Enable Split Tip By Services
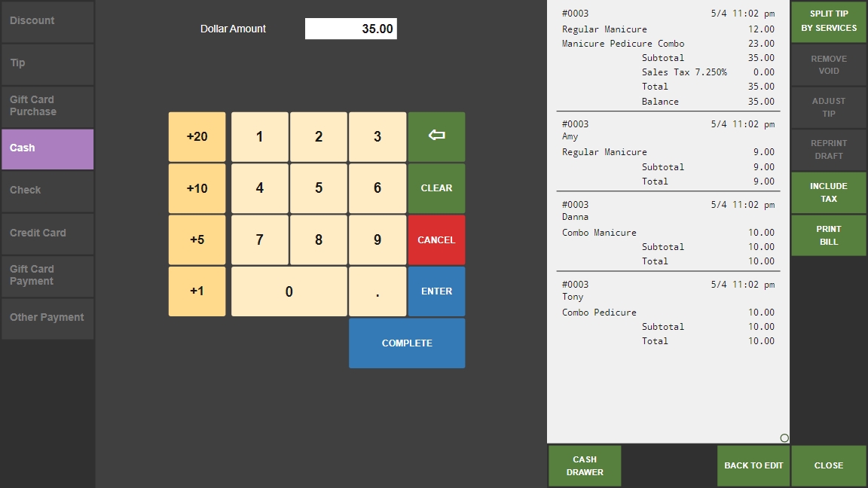Screen dimensions: 868x488 tap(829, 21)
